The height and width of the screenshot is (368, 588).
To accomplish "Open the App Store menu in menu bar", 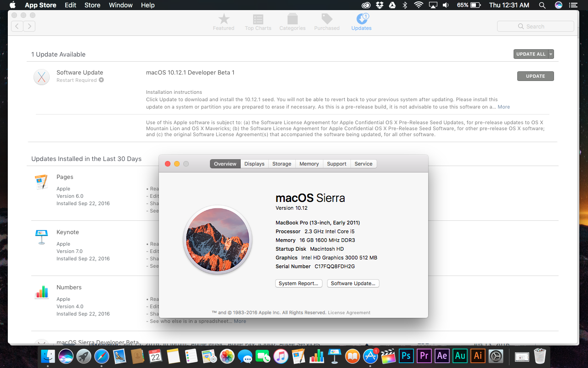I will 40,5.
